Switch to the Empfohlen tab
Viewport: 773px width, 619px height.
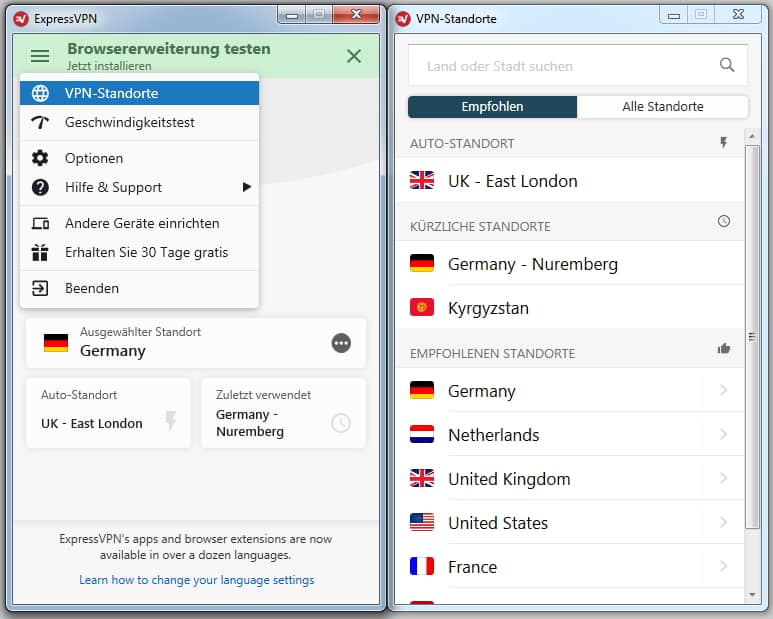(492, 106)
